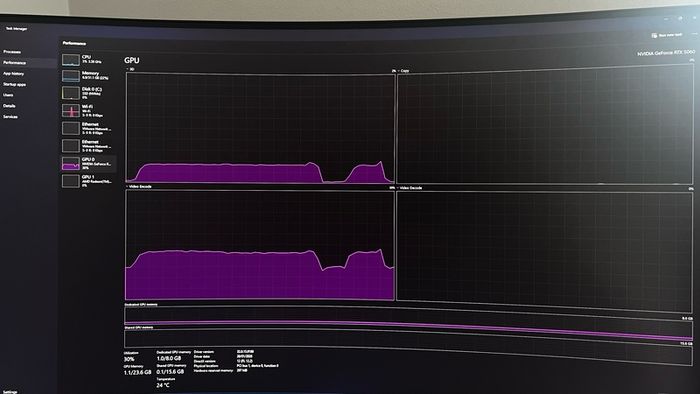Open the Video Encode engine dropdown
This screenshot has width=700, height=394.
click(139, 187)
